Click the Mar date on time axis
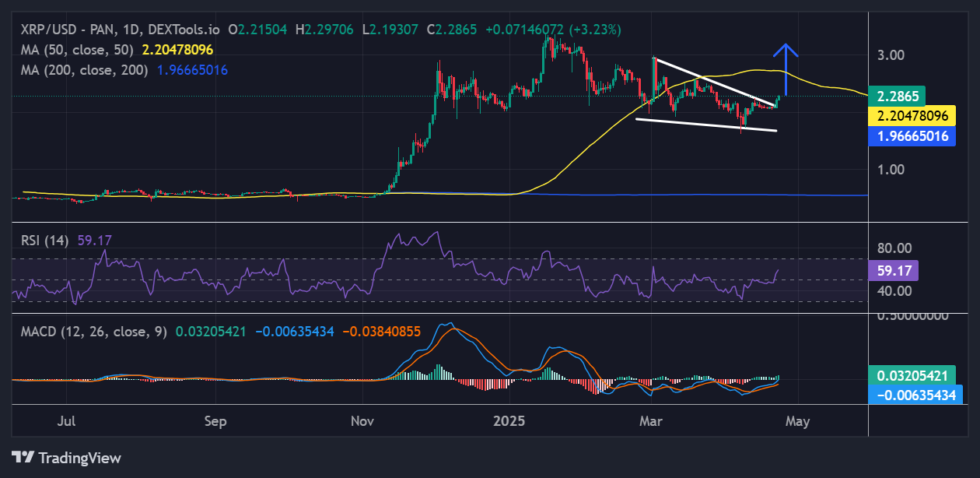 (x=650, y=421)
